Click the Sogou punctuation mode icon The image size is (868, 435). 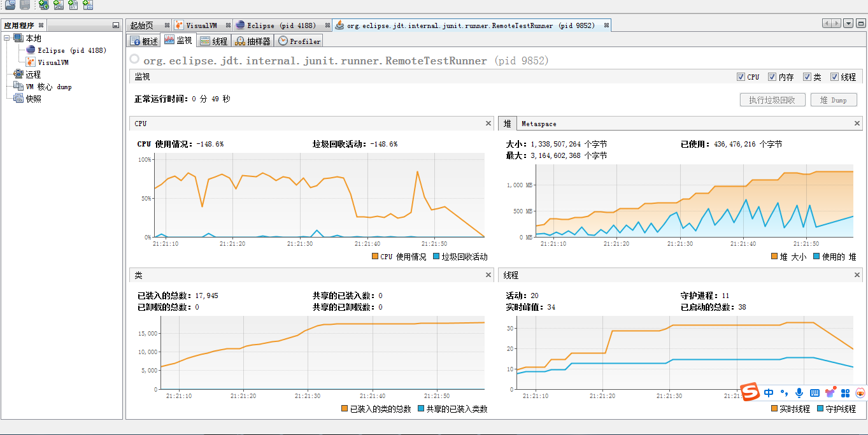(784, 393)
